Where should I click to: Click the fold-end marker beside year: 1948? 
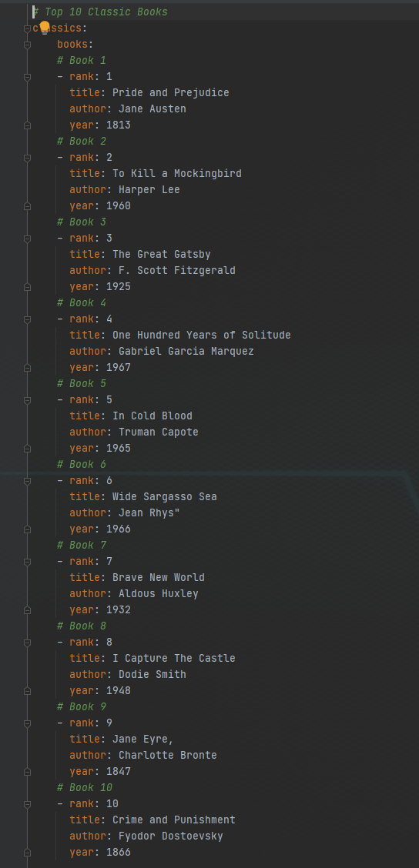coord(27,692)
